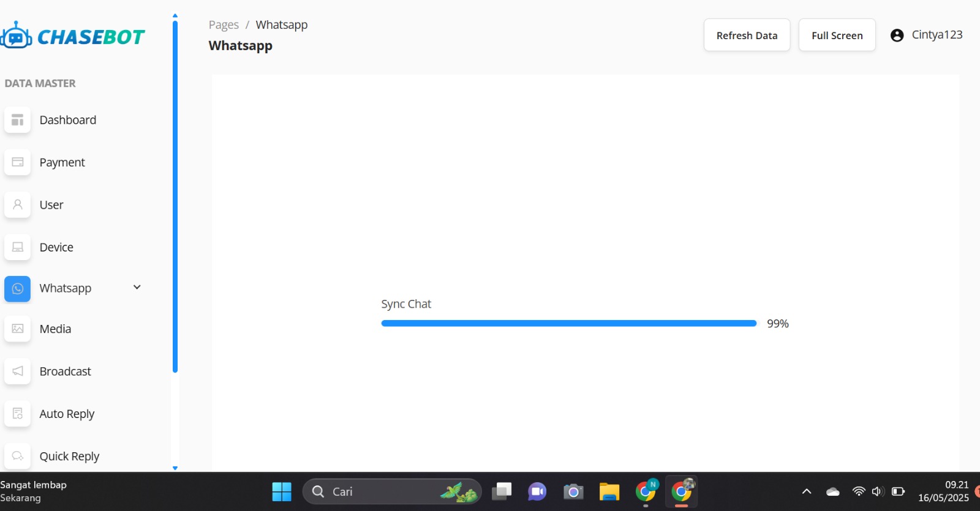The width and height of the screenshot is (980, 511).
Task: Open the Media menu item
Action: coord(55,329)
